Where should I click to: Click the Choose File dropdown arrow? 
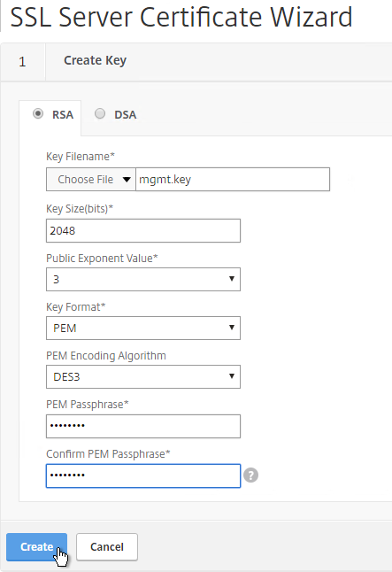[127, 180]
